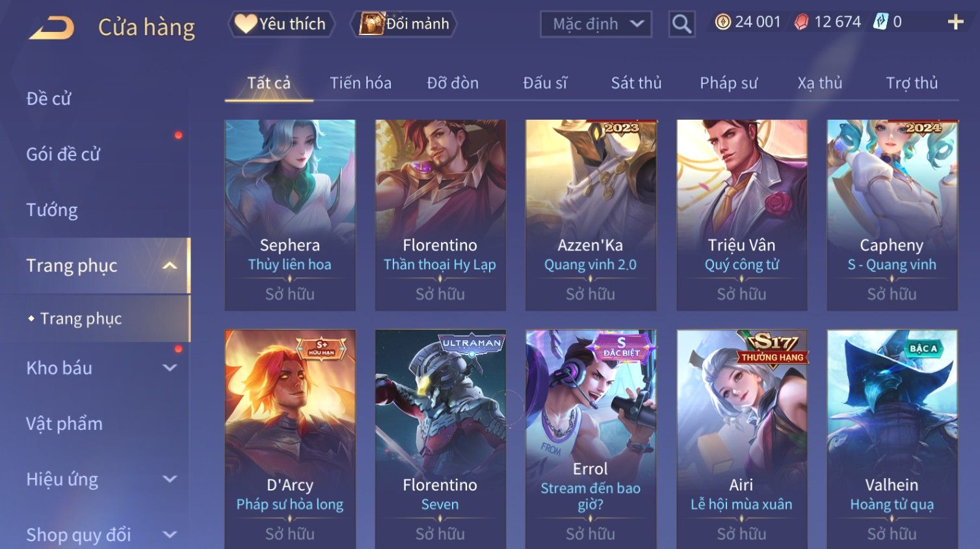
Task: Expand the Kho báu sidebar section
Action: coord(170,368)
